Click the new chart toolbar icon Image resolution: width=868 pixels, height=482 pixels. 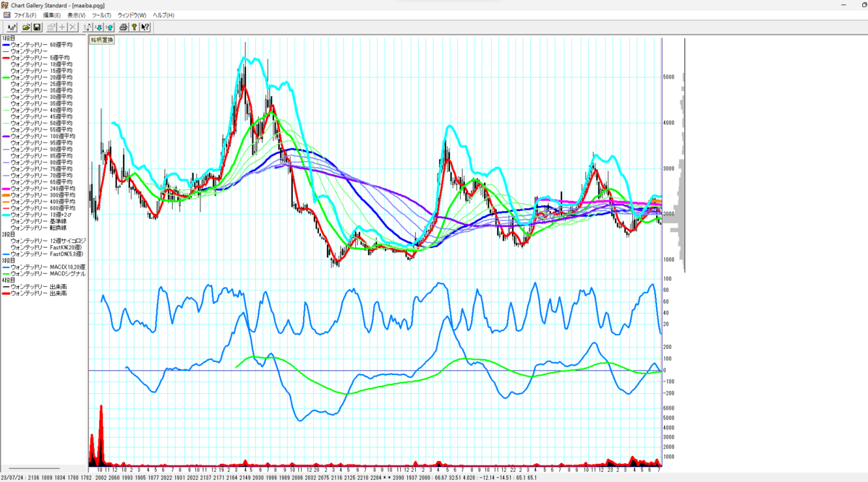(12, 27)
